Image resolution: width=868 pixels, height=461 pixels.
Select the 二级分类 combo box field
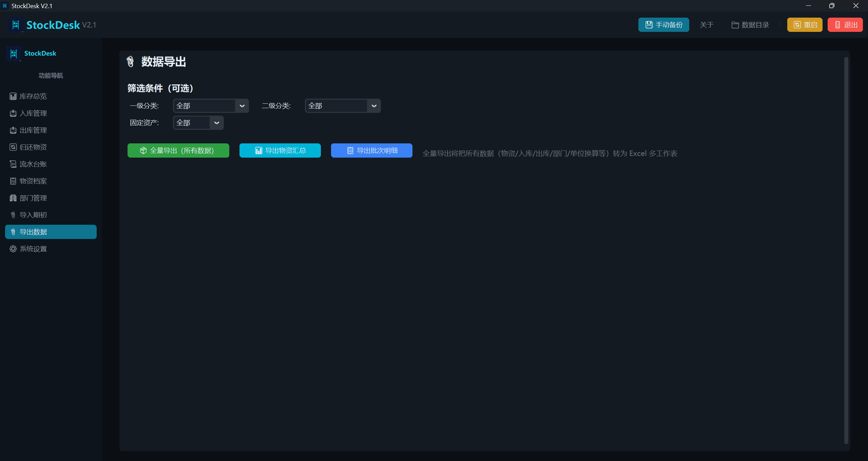pyautogui.click(x=343, y=106)
